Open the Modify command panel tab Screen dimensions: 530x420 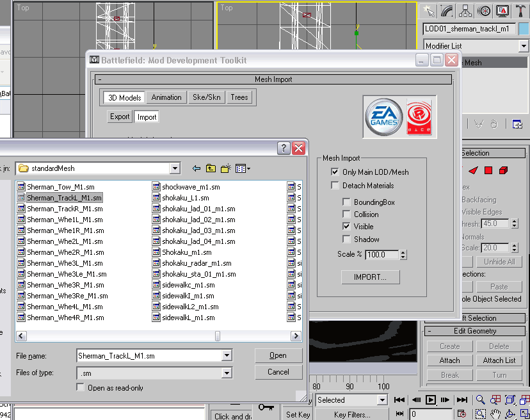click(x=447, y=11)
